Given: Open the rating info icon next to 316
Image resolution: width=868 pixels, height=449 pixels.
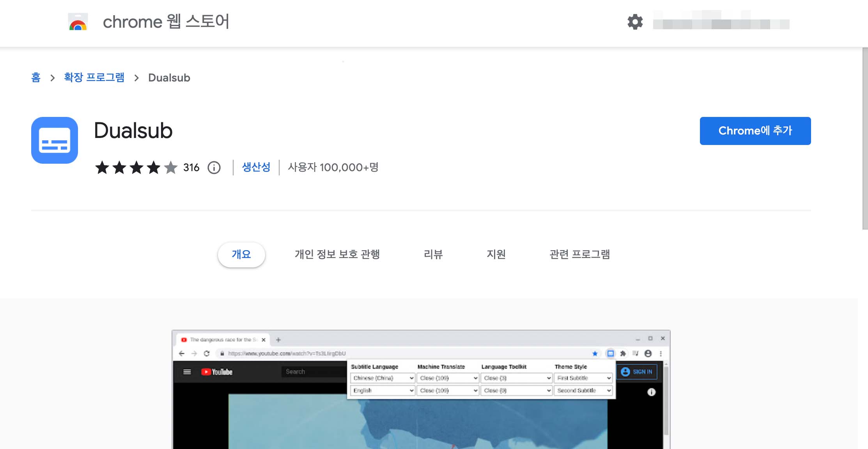Looking at the screenshot, I should click(214, 168).
